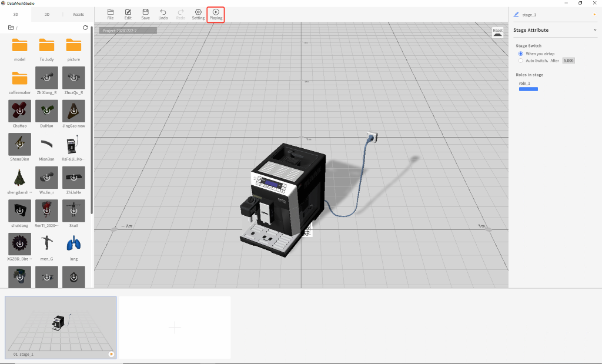
Task: Download the ZhiJuHe model
Action: 73,178
